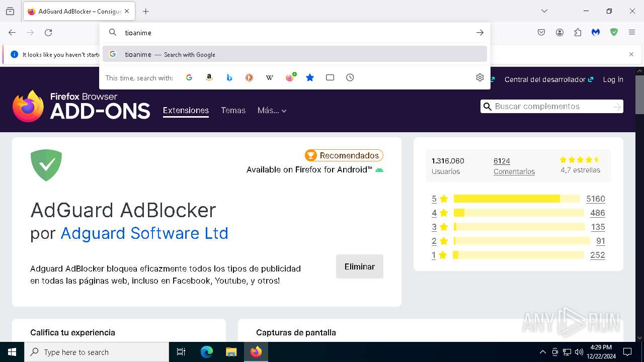644x362 pixels.
Task: Open the 252 one-star reviews count
Action: [x=598, y=255]
